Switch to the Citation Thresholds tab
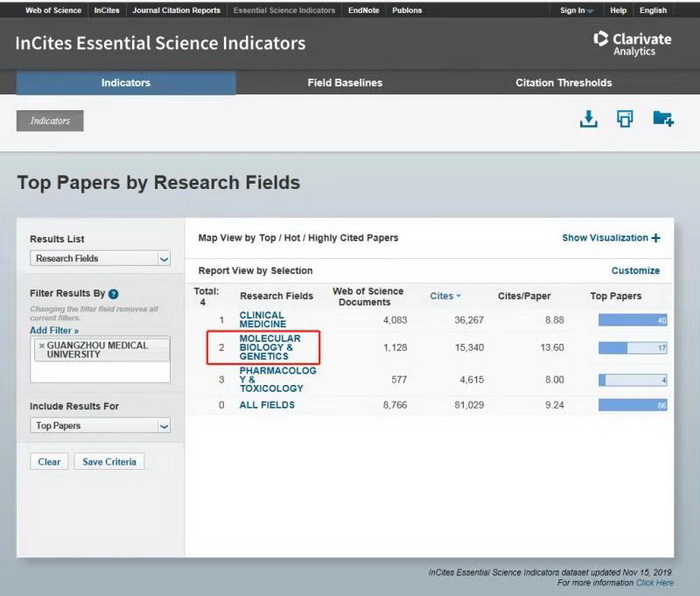700x596 pixels. click(563, 83)
